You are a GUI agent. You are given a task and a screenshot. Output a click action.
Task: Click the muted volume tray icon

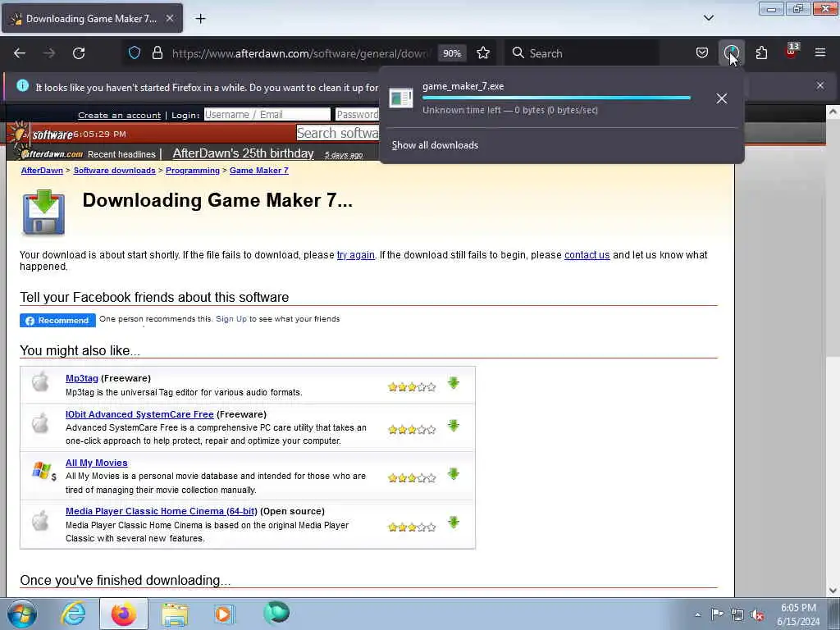point(757,615)
